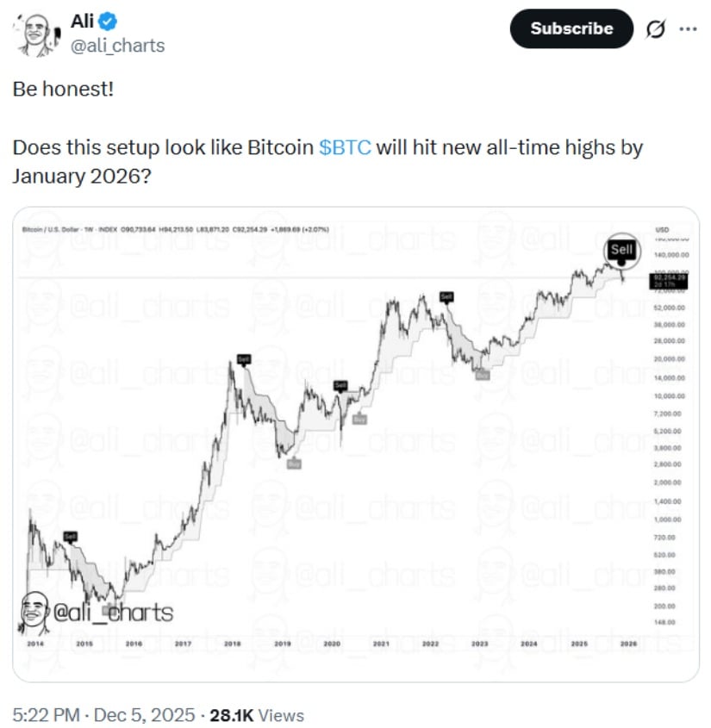Screen dimensions: 711x728
Task: Click the Grok icon next to Subscribe
Action: [x=655, y=28]
